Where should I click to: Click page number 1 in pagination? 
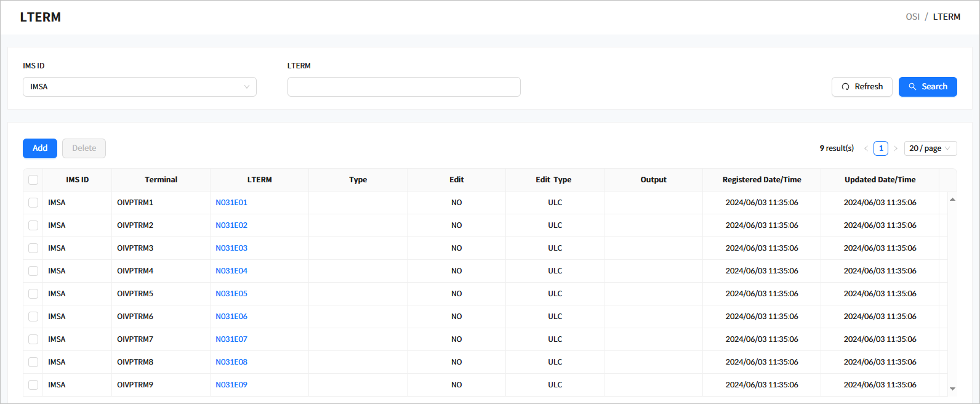coord(881,148)
